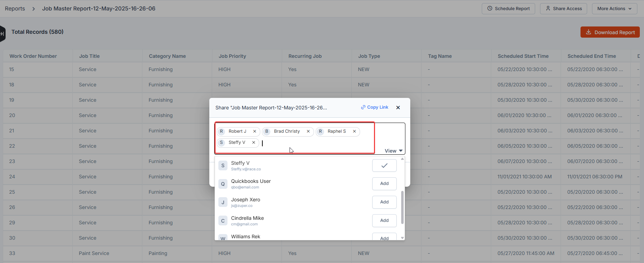Uncheck Steffy V in user list
The width and height of the screenshot is (644, 263).
click(384, 165)
